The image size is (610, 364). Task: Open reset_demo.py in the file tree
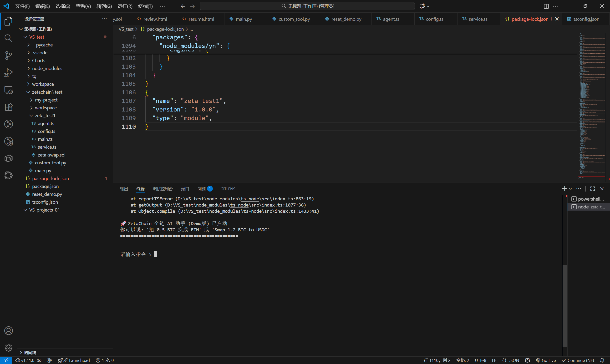pos(65,194)
